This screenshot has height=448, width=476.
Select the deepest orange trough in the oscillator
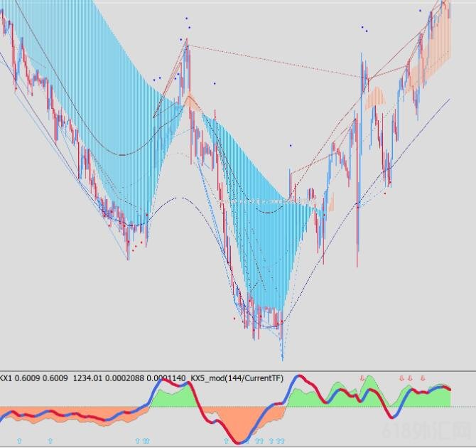click(x=245, y=427)
